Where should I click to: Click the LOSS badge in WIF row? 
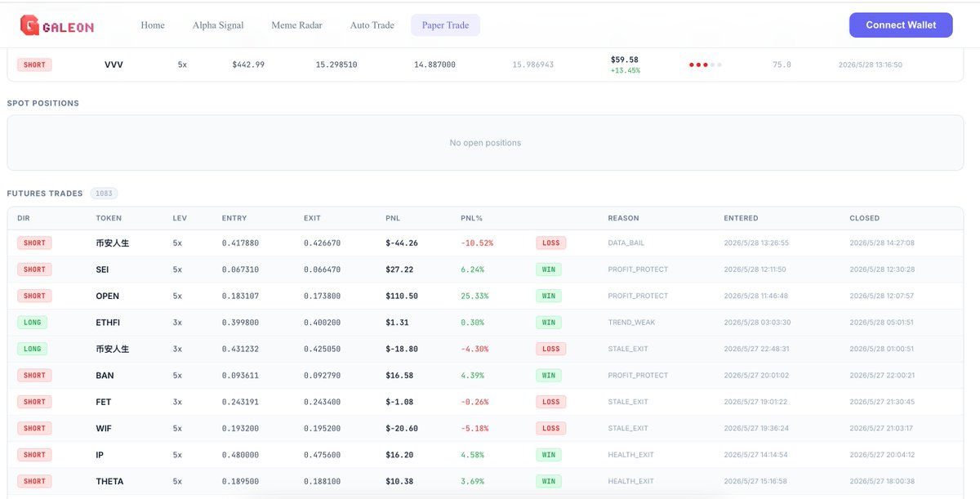[551, 429]
